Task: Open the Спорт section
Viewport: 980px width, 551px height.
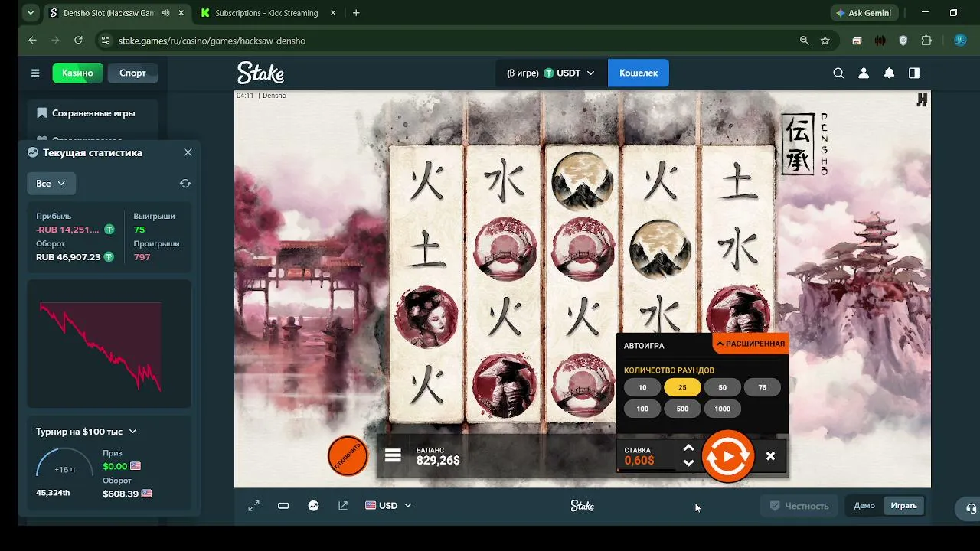Action: point(132,73)
